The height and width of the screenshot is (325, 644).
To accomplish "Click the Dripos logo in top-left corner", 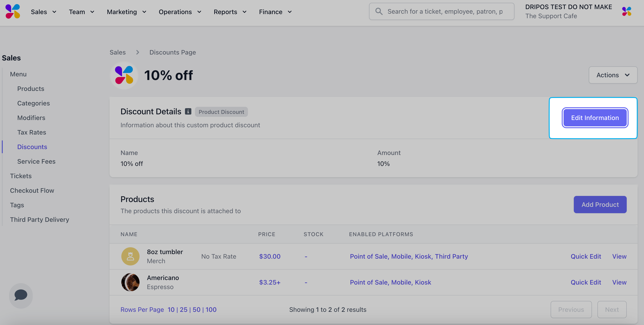I will 12,12.
